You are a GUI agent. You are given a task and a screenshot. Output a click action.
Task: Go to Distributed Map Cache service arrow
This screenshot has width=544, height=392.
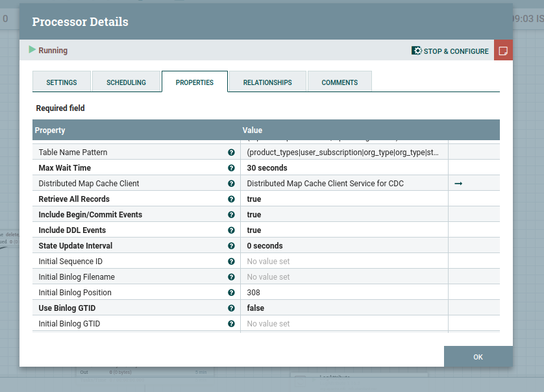click(x=458, y=184)
